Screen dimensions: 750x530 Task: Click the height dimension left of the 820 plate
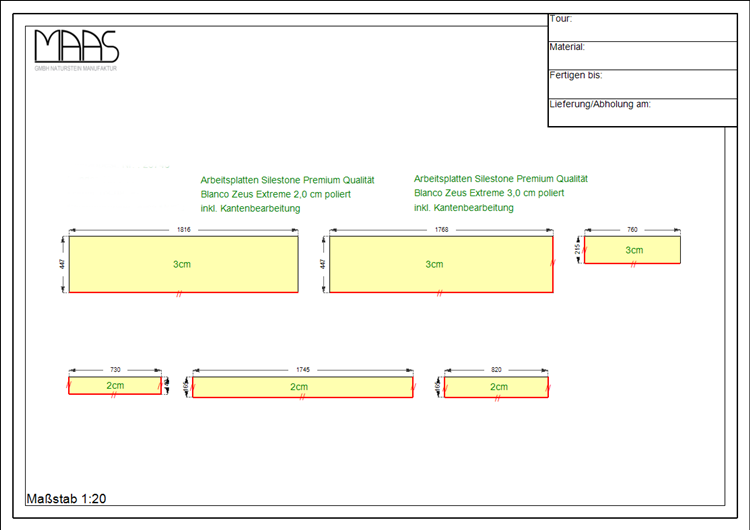(437, 386)
